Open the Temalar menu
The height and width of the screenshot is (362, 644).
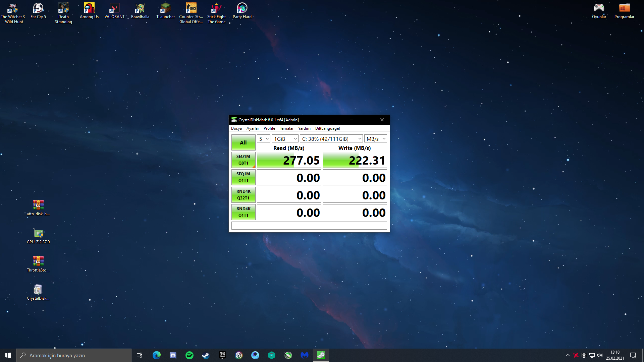(x=286, y=128)
